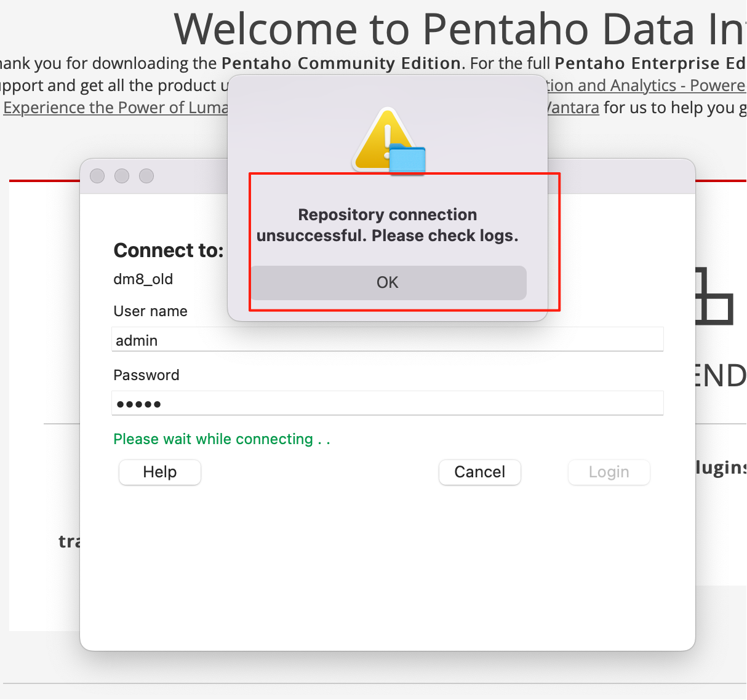Screen dimensions: 747x700
Task: Click the third gray window control button
Action: 146,176
